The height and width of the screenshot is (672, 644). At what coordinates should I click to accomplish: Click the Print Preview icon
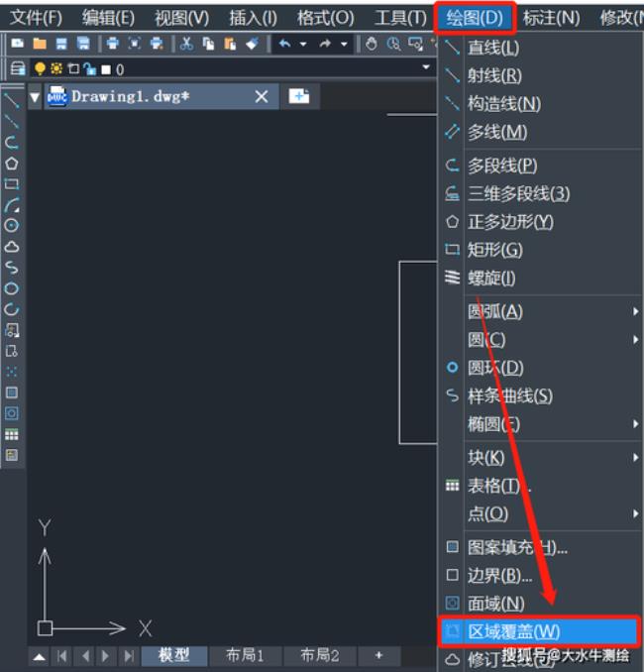coord(135,44)
